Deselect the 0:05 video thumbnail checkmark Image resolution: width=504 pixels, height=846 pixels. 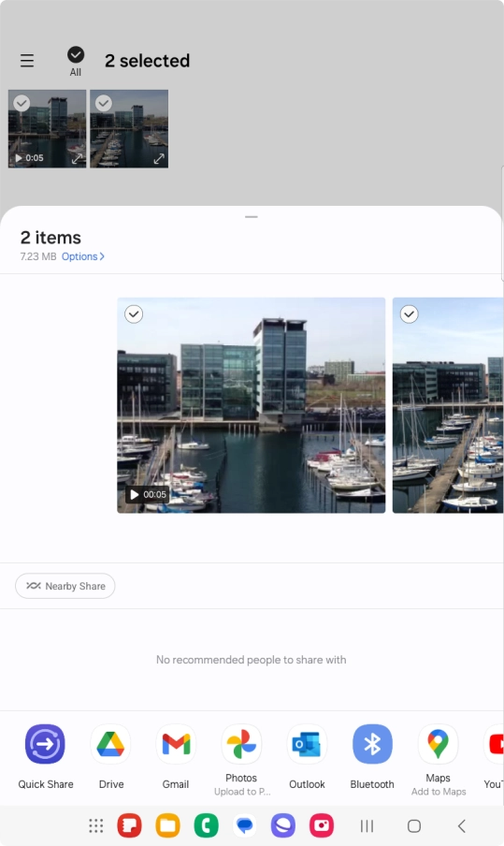pyautogui.click(x=22, y=103)
